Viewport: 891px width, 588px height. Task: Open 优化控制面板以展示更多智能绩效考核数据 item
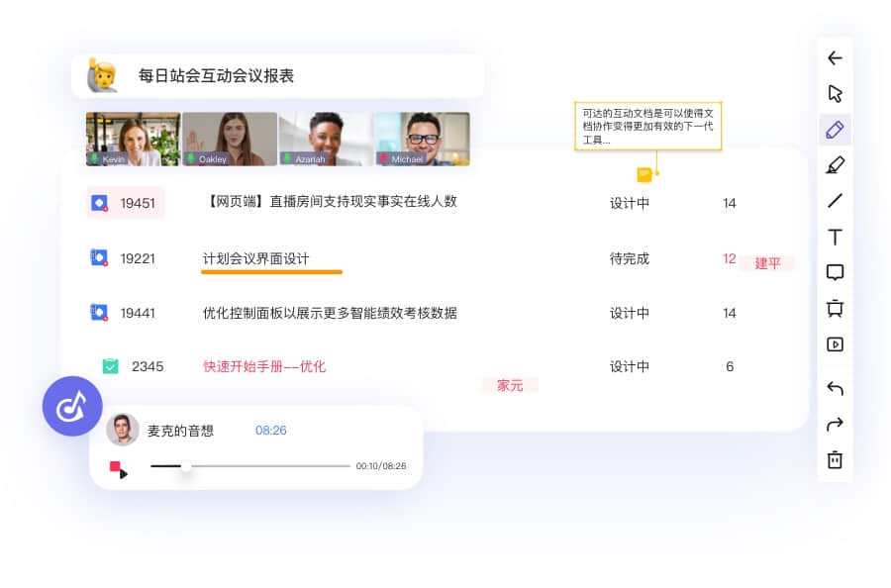click(x=330, y=313)
